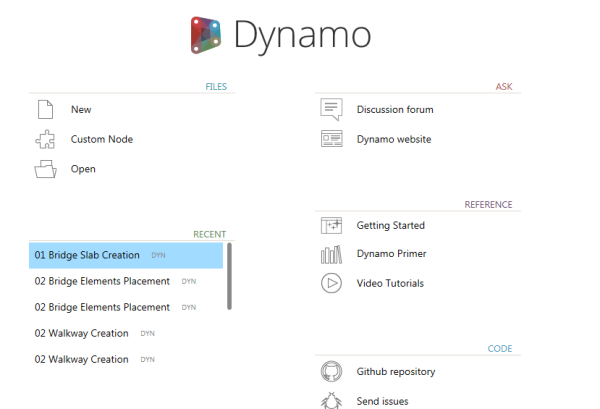Open the Dynamo Primer link
Screen dimensions: 600x409
pos(391,254)
